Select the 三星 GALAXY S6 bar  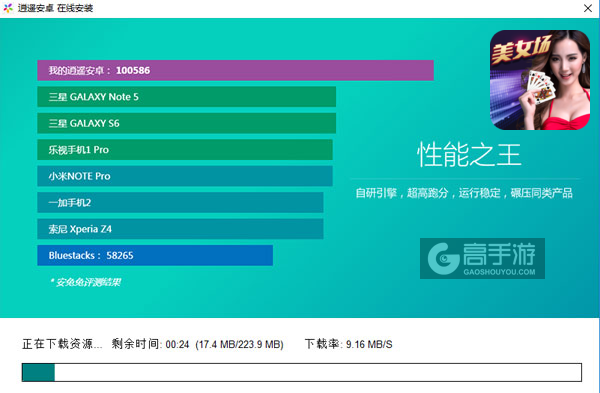[186, 123]
